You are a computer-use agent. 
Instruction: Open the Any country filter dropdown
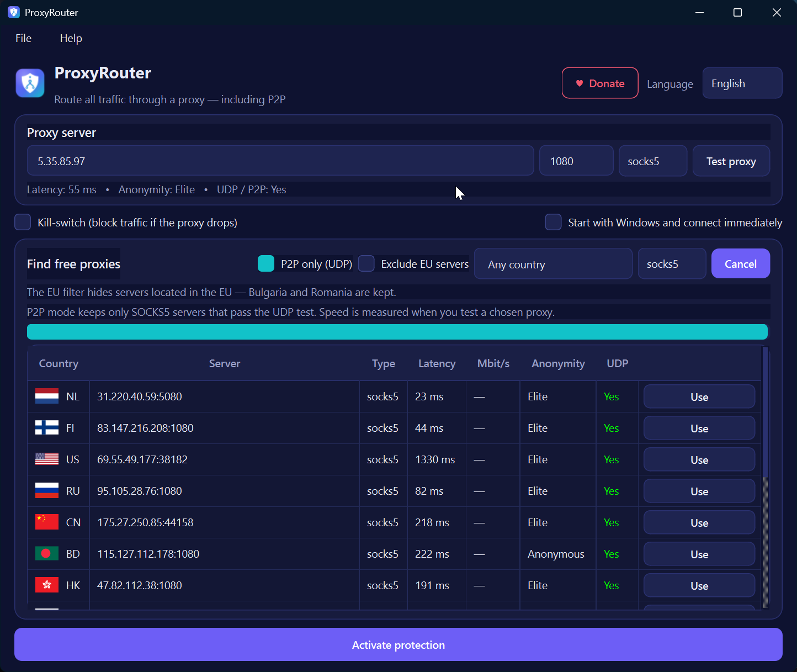coord(553,264)
